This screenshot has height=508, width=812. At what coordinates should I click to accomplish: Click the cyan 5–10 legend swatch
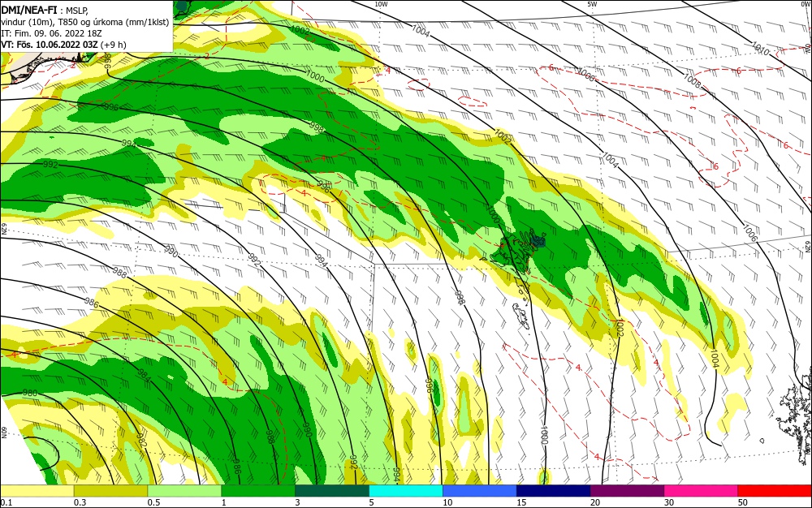coord(406,491)
